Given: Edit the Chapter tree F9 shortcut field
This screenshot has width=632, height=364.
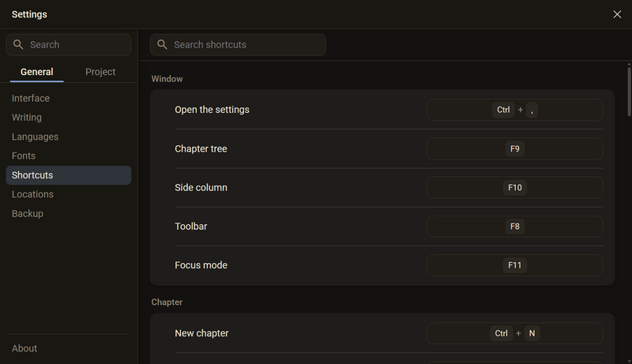Looking at the screenshot, I should pyautogui.click(x=515, y=149).
